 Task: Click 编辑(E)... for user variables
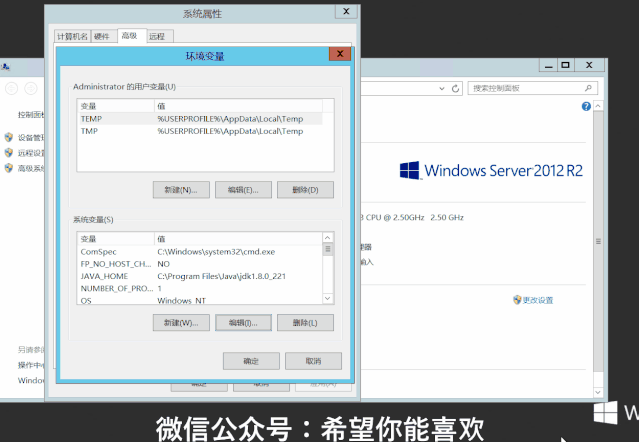[243, 190]
